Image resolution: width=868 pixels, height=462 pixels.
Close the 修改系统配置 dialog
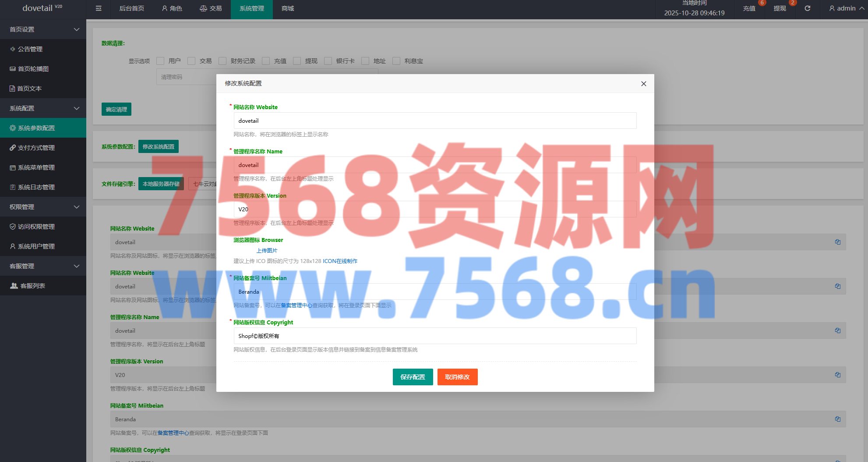pos(643,84)
